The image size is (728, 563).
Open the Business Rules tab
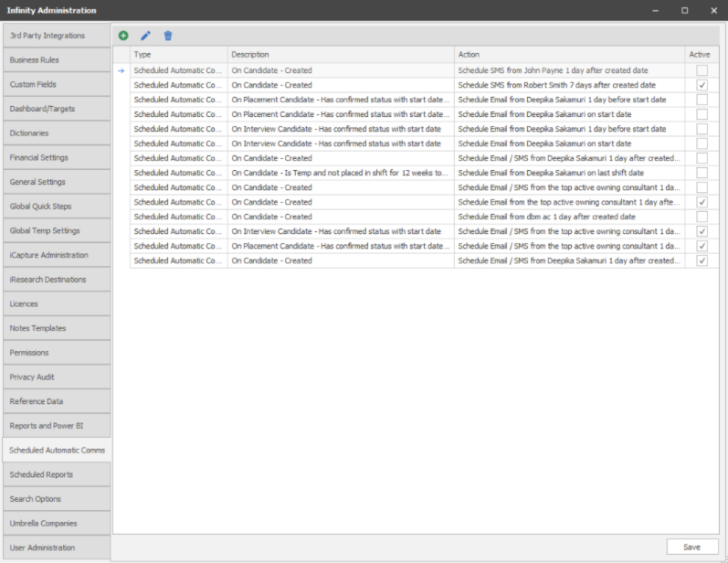pos(56,60)
